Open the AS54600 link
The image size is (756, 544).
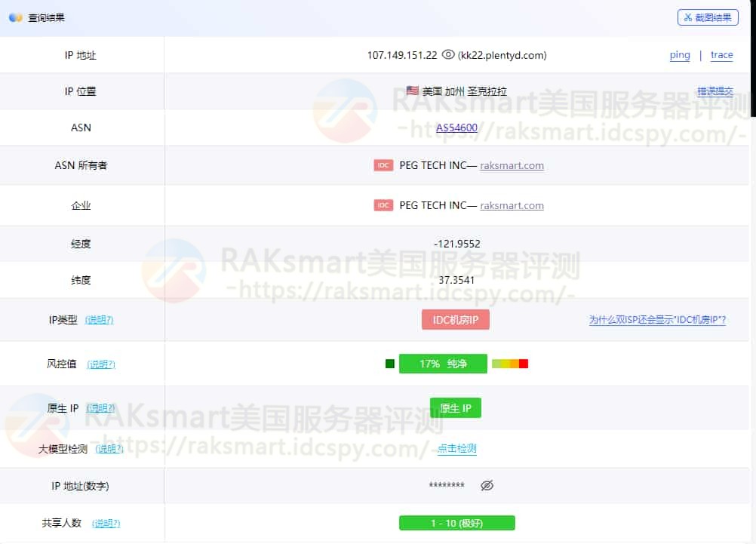point(456,128)
